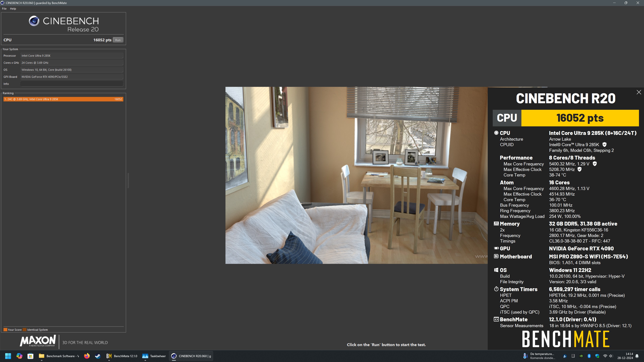Click the BenchMate version icon in panel
Viewport: 644px width, 362px height.
(x=496, y=319)
